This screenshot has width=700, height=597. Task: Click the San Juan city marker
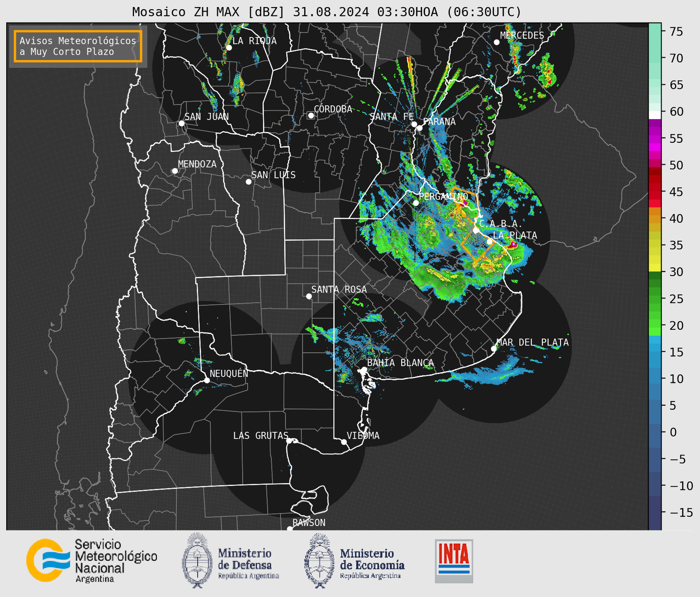pyautogui.click(x=181, y=123)
